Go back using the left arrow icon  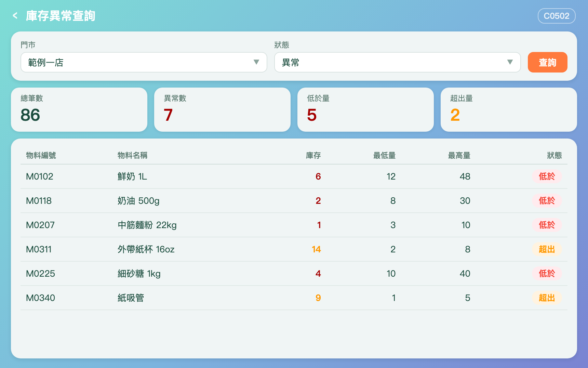[x=15, y=16]
